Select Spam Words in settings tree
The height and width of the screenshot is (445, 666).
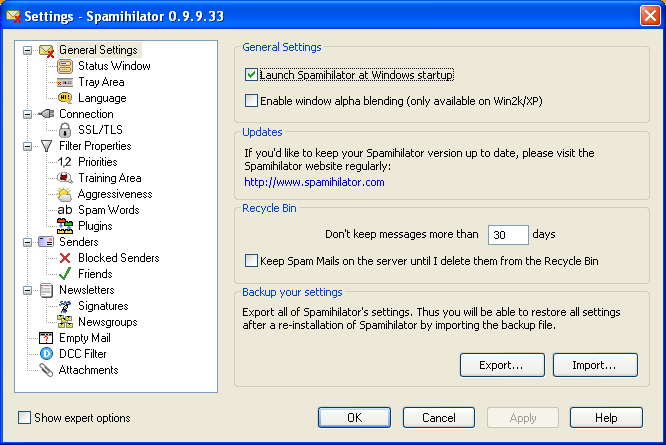(x=108, y=210)
